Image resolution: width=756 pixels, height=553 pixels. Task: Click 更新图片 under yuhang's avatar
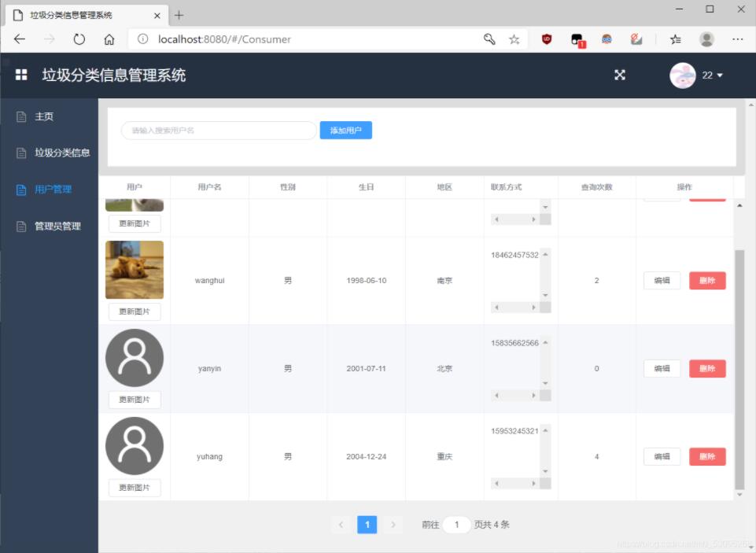pos(134,488)
